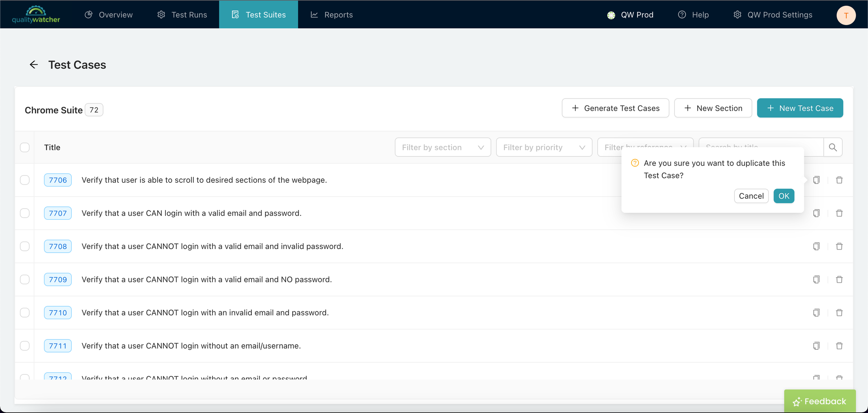
Task: Delete test case 7710 using trash icon
Action: point(839,313)
